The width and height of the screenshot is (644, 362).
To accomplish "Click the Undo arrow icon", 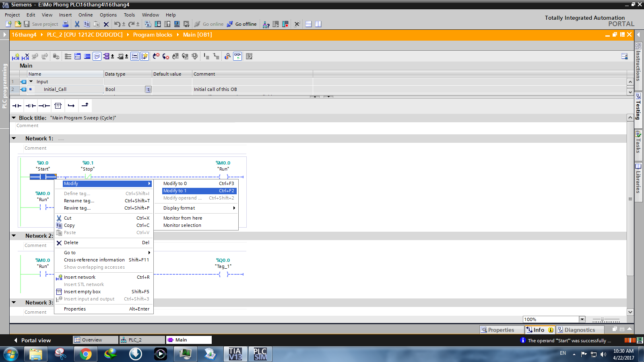I will pyautogui.click(x=117, y=24).
